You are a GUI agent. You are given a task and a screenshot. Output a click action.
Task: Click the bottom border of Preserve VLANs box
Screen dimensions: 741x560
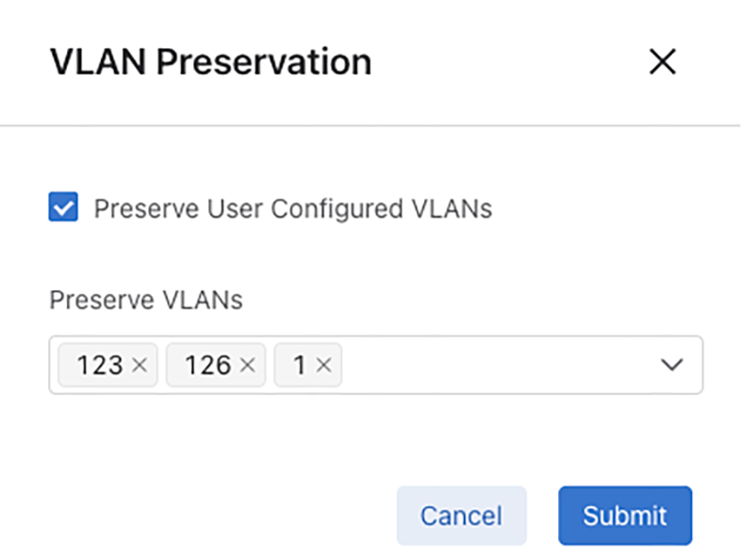(x=375, y=393)
